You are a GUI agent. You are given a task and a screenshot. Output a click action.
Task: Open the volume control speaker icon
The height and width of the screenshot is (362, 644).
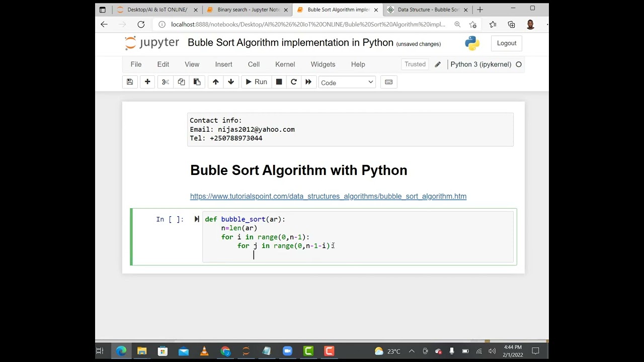(492, 351)
